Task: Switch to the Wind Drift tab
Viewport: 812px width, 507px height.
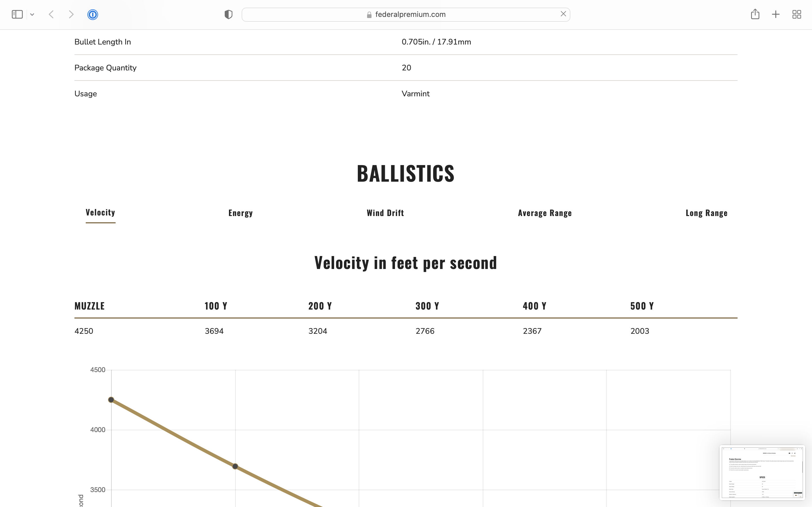Action: pyautogui.click(x=385, y=213)
